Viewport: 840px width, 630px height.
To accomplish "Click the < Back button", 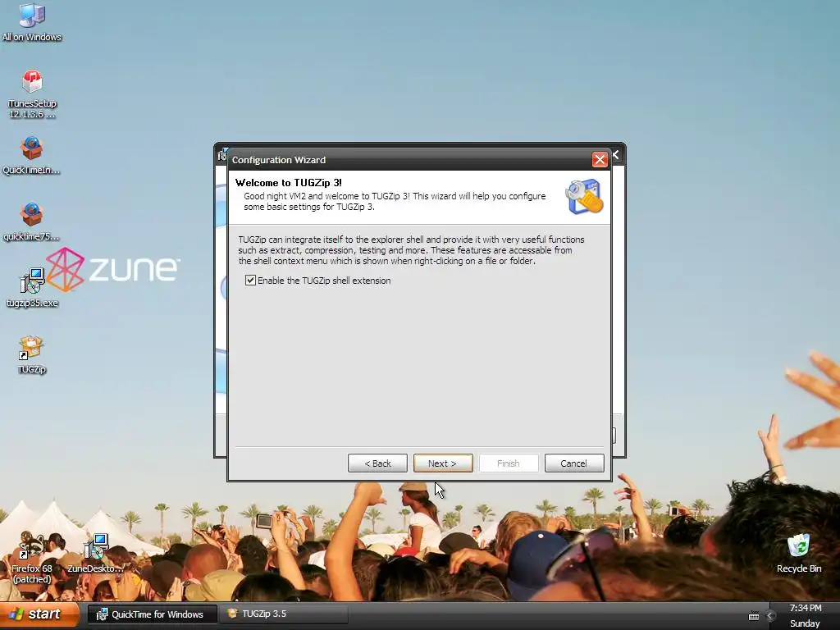I will 377,463.
